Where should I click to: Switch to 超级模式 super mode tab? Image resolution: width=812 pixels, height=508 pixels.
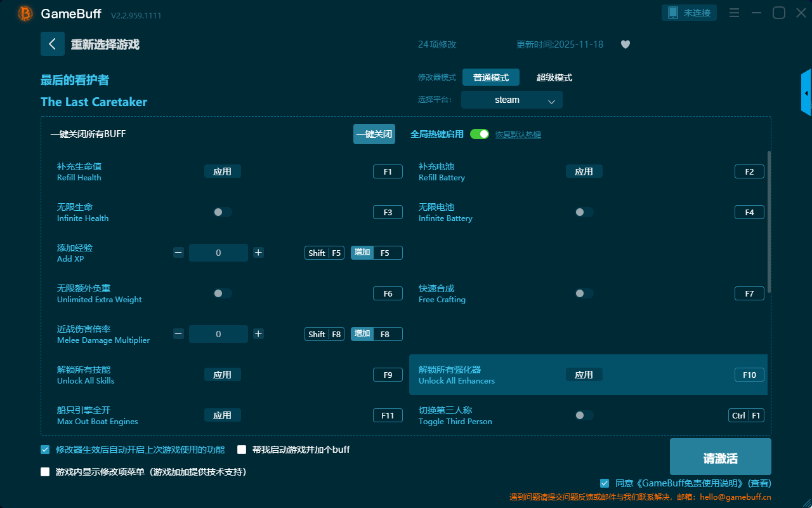coord(554,77)
